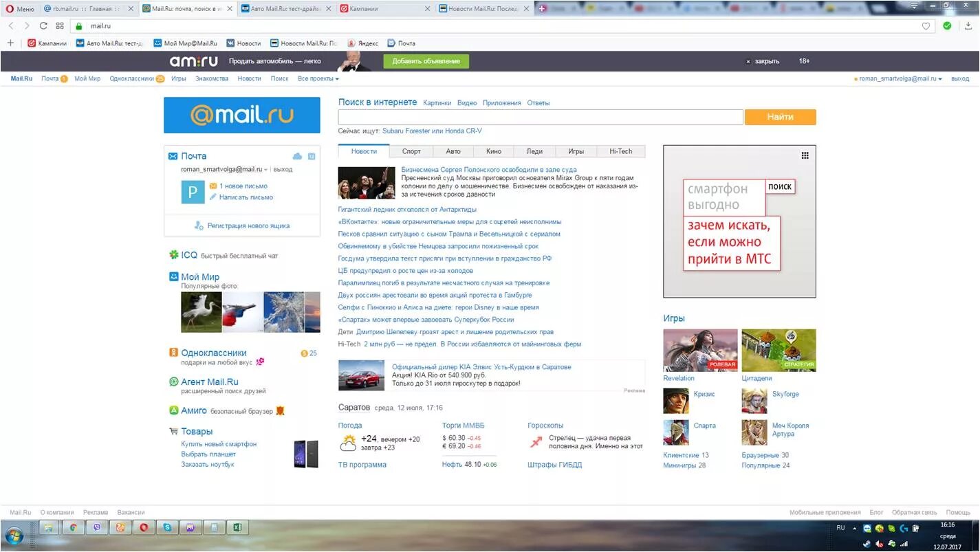Reload the page with the refresh icon
Viewport: 980px width, 552px height.
click(x=43, y=25)
